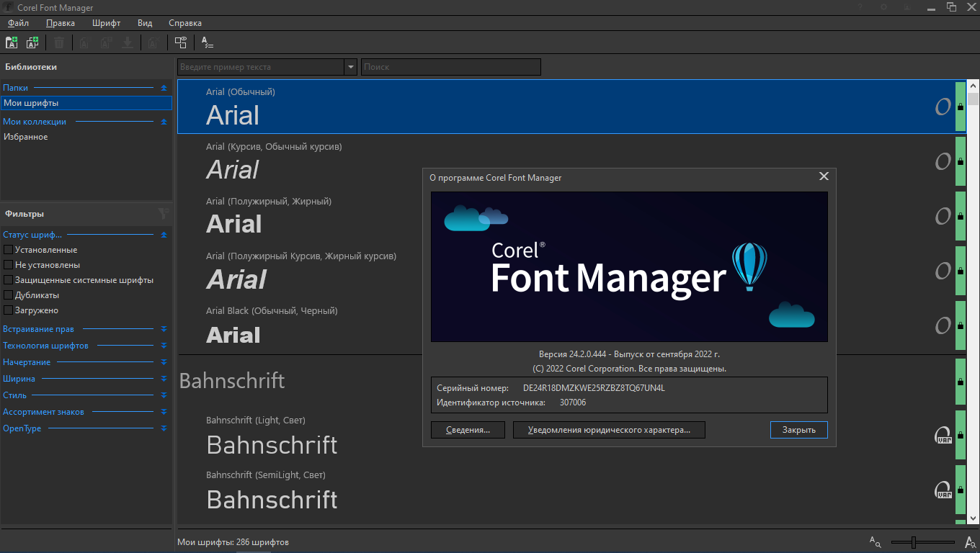
Task: Expand the Ширина filter group
Action: click(164, 379)
